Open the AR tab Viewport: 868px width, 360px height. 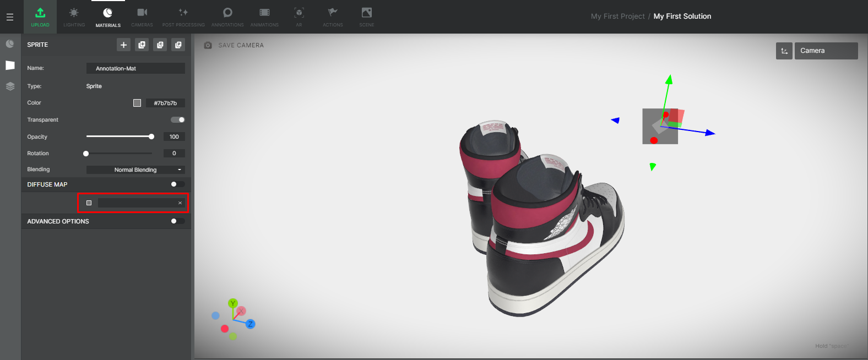pos(299,17)
